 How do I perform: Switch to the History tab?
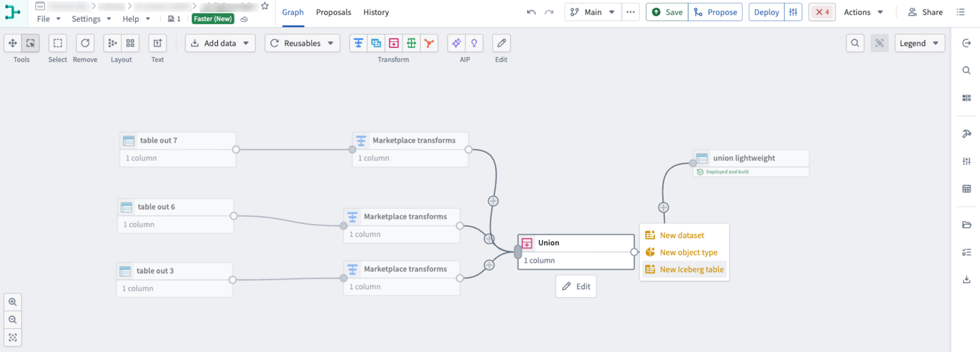coord(376,12)
